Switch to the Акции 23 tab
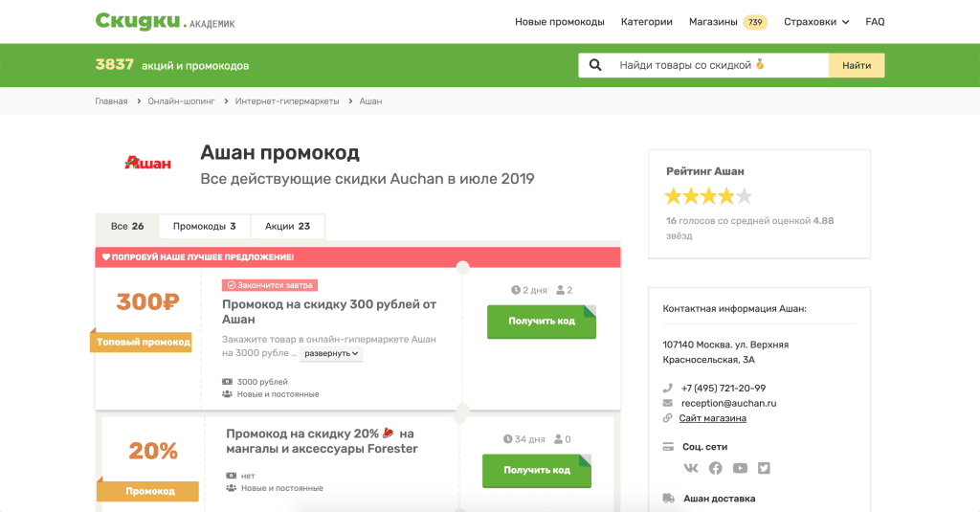This screenshot has width=980, height=512. pos(287,227)
